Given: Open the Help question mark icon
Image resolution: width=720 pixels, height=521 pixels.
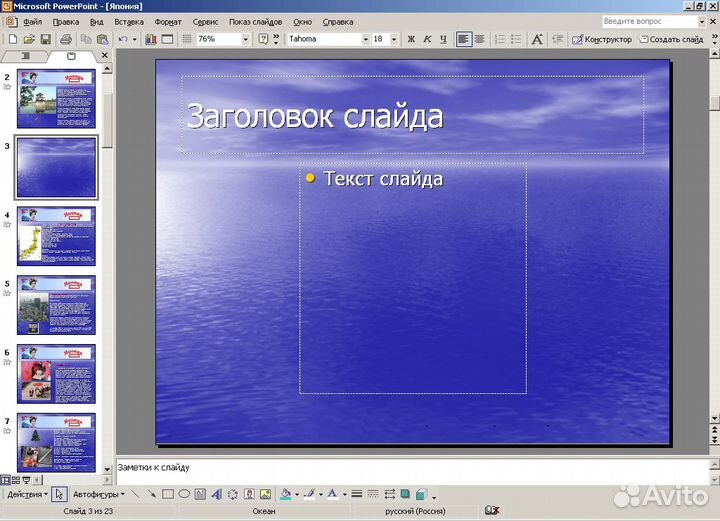Looking at the screenshot, I should click(x=263, y=39).
